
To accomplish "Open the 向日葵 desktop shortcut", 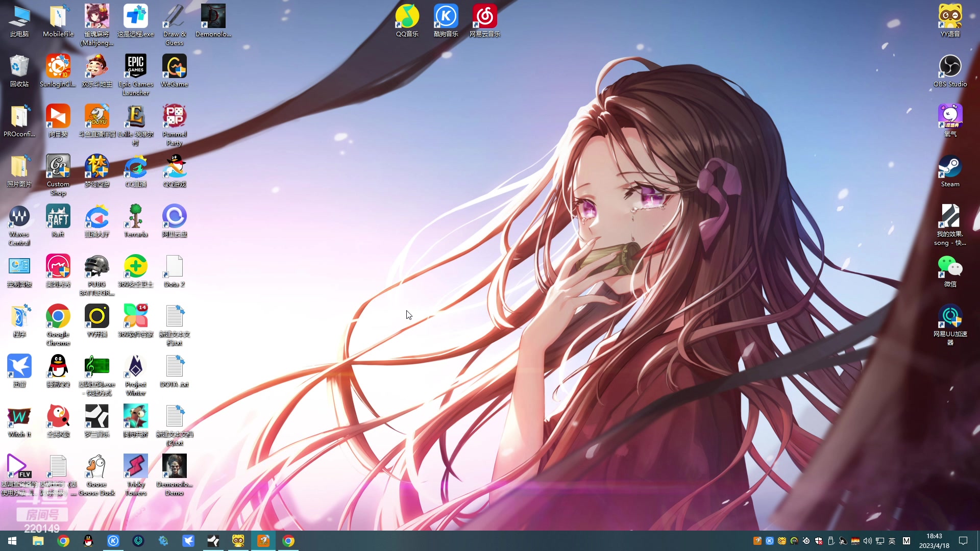I will [58, 121].
